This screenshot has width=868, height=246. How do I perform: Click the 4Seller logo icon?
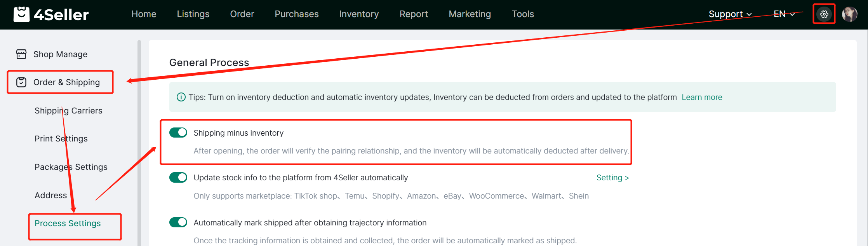click(21, 14)
